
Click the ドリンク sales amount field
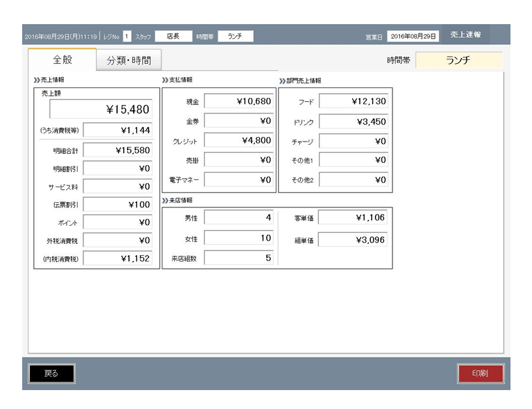click(x=353, y=121)
